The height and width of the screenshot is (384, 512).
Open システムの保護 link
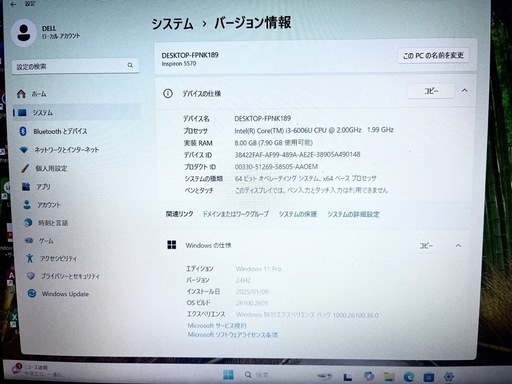pos(297,214)
